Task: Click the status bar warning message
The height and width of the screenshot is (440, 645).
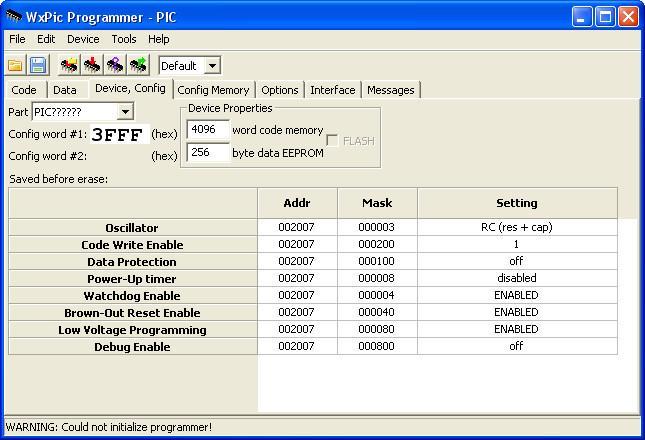Action: coord(109,427)
